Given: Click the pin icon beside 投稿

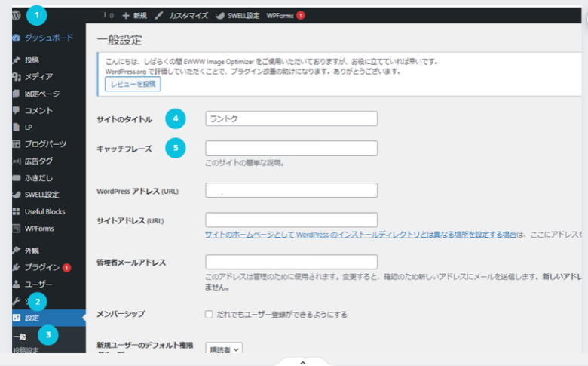Looking at the screenshot, I should (x=16, y=60).
